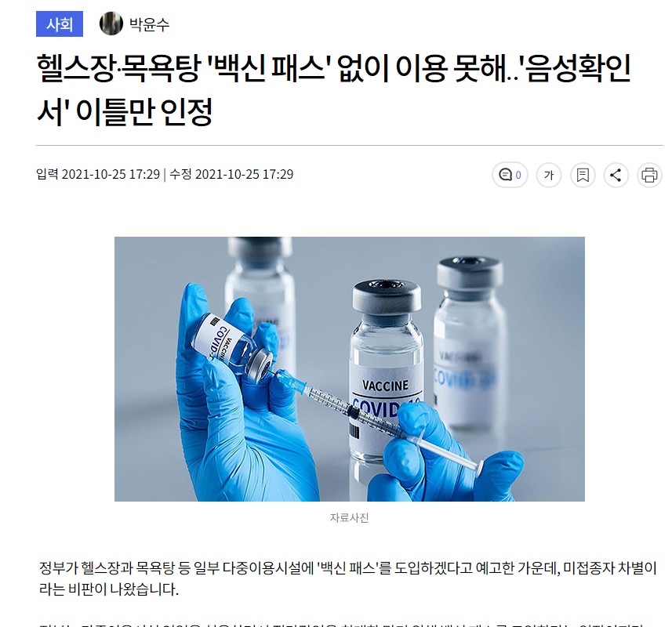This screenshot has width=672, height=627.
Task: Click the 자료사진 photo caption
Action: click(x=349, y=518)
